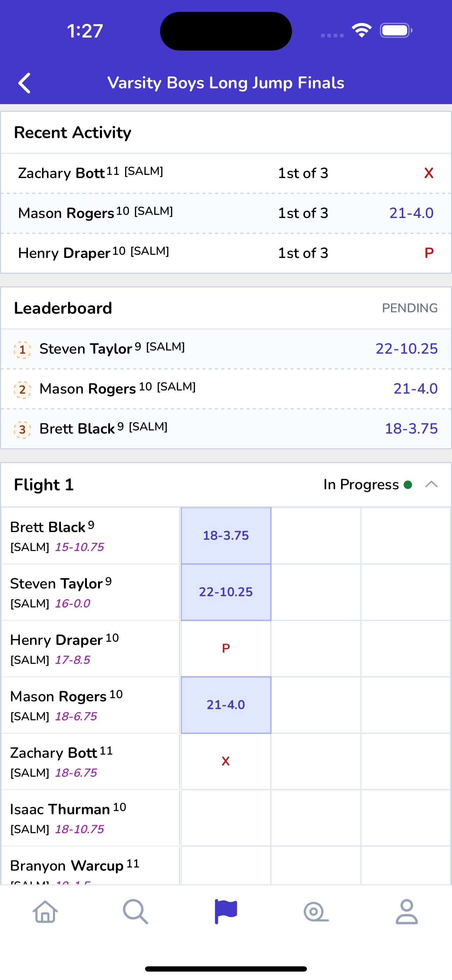The width and height of the screenshot is (452, 980).
Task: Open the Home tab icon
Action: point(45,912)
